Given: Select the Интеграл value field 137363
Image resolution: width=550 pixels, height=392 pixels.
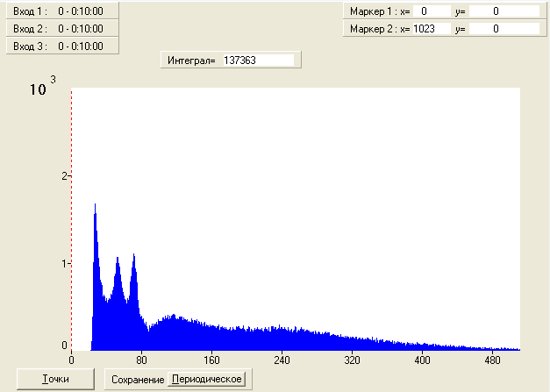Looking at the screenshot, I should tap(259, 61).
